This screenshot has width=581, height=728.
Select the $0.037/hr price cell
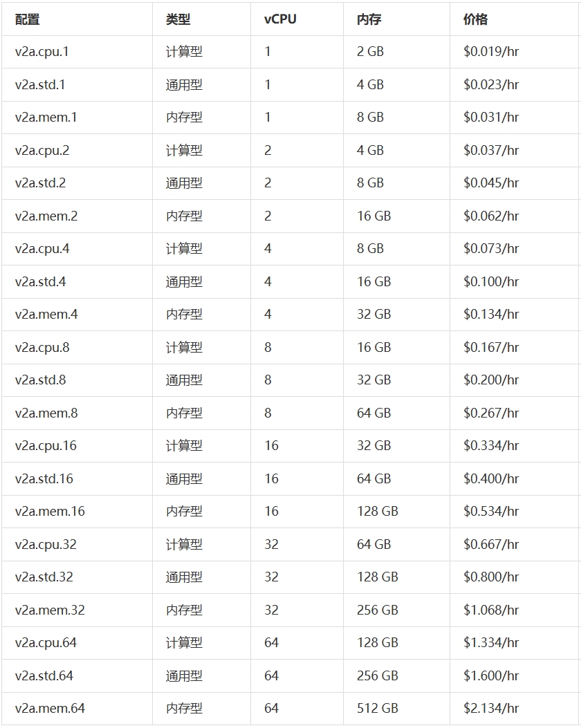pos(491,151)
